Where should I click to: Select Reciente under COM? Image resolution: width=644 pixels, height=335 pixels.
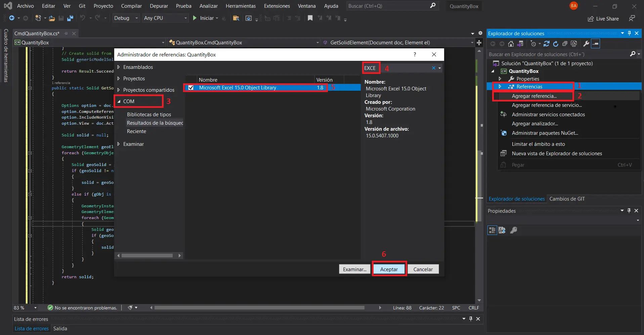(x=136, y=131)
